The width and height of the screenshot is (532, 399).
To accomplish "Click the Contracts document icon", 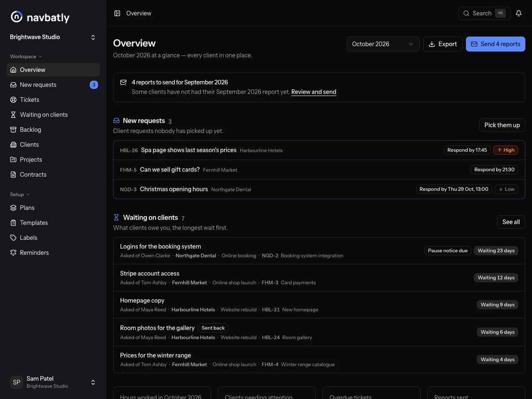I will [13, 175].
